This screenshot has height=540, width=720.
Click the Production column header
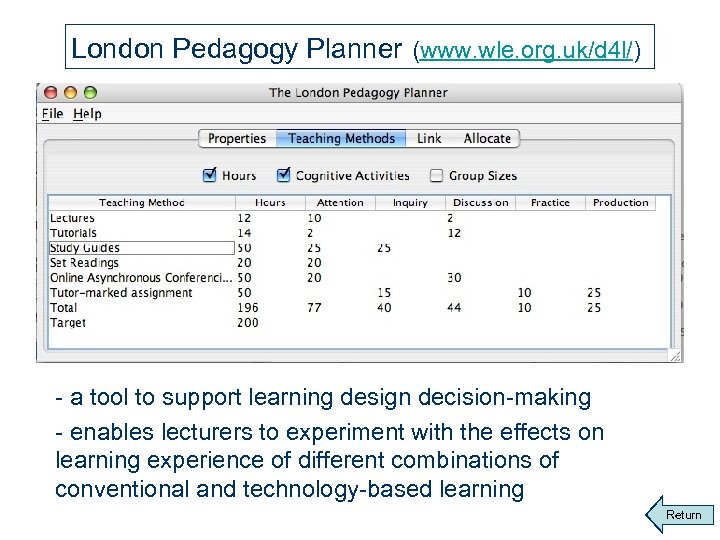point(620,202)
